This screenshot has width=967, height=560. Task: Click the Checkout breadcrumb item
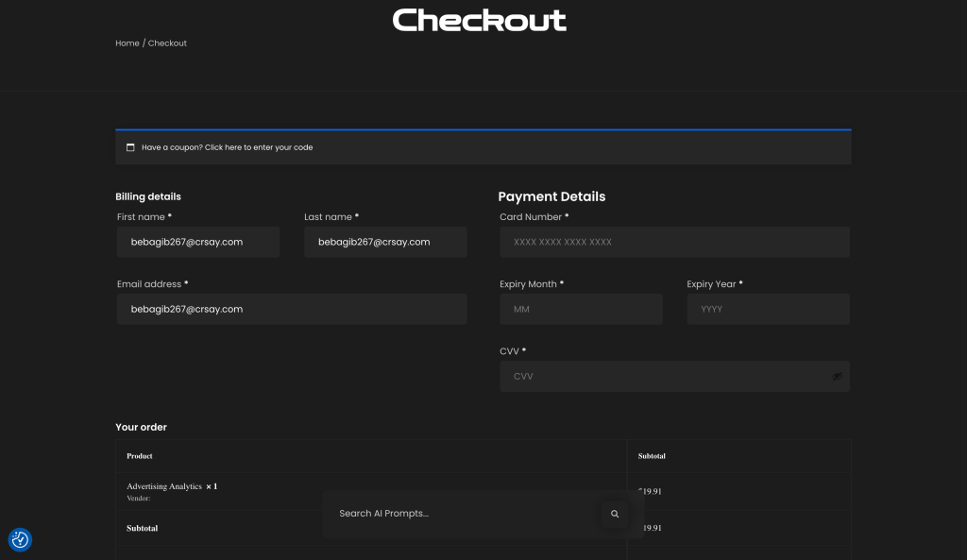pyautogui.click(x=167, y=43)
